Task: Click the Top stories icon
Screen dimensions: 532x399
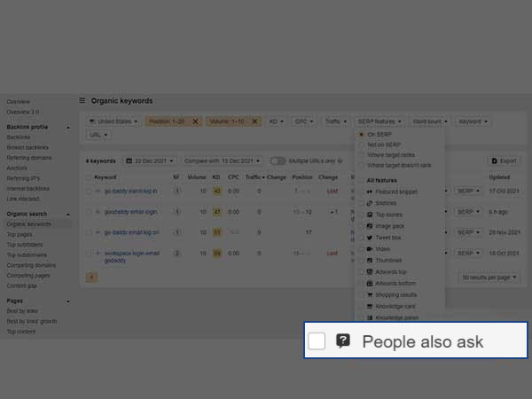Action: click(370, 215)
